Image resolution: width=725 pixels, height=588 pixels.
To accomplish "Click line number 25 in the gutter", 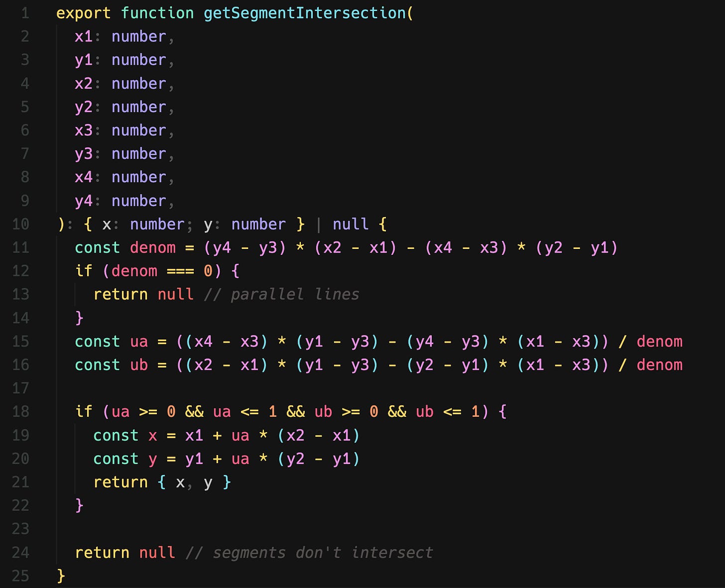I will click(20, 576).
